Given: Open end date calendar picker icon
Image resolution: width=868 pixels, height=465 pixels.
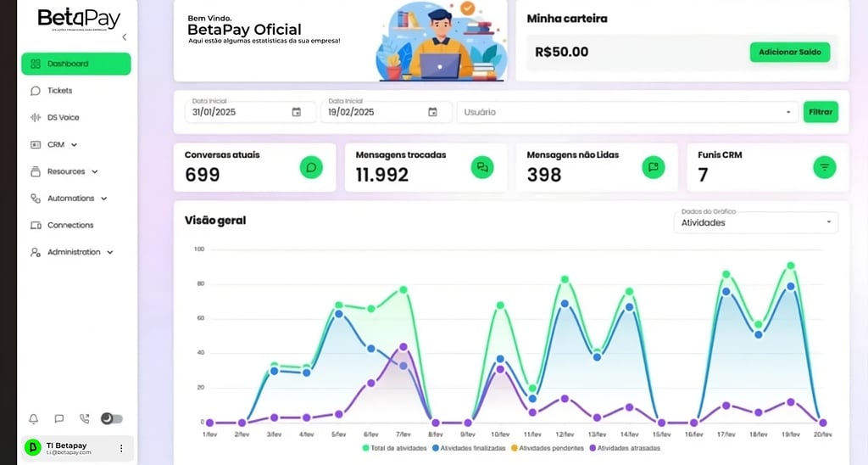Looking at the screenshot, I should pyautogui.click(x=432, y=112).
